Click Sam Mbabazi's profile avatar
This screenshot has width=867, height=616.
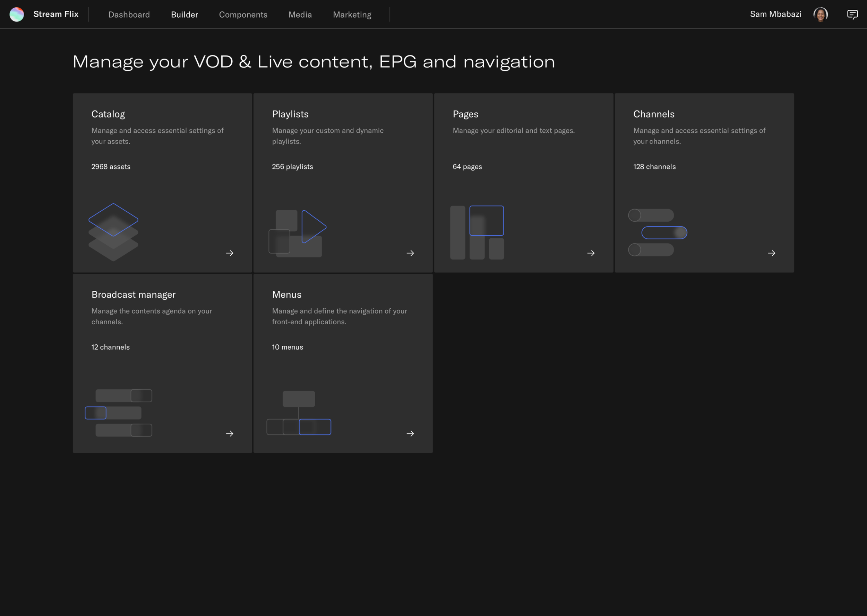point(820,15)
